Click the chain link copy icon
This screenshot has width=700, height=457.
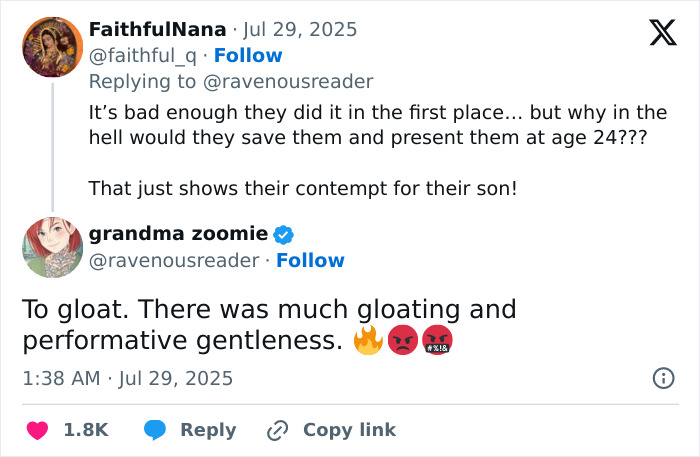277,430
